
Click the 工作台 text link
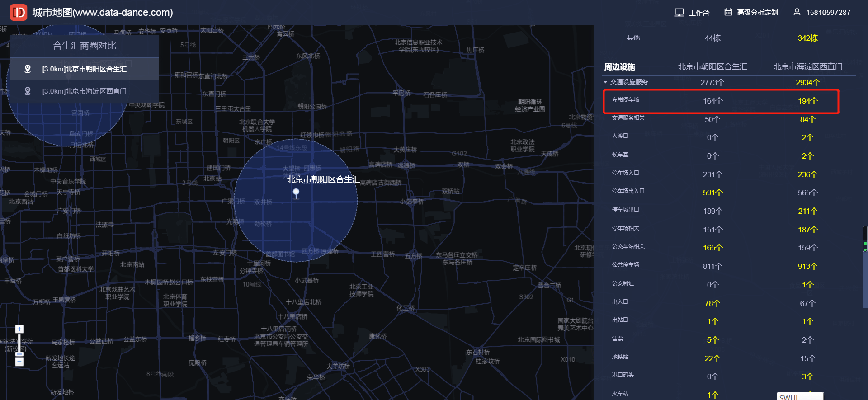[x=699, y=13]
